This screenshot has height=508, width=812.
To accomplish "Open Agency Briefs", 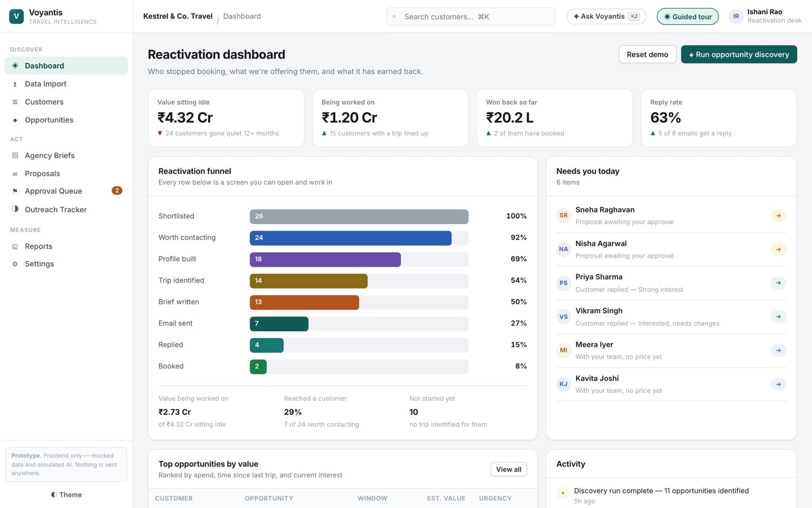I will [66, 155].
